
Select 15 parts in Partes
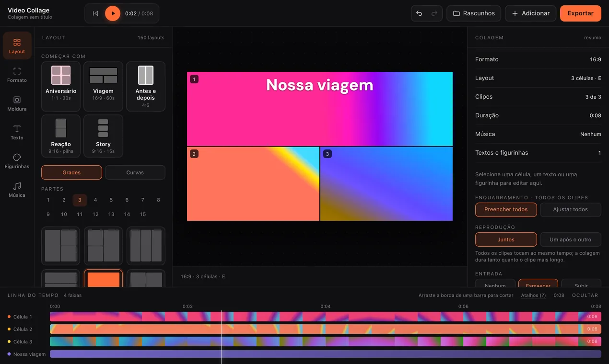point(143,214)
